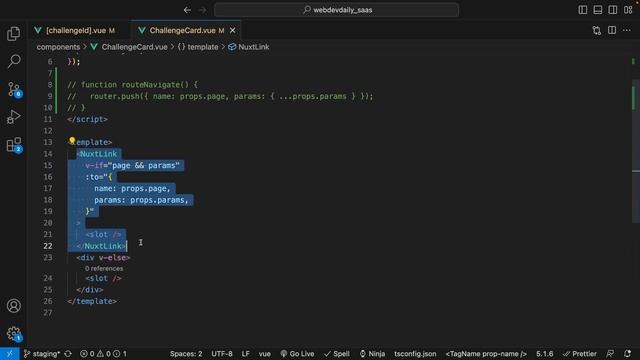Go forward with the navigation arrow

202,10
